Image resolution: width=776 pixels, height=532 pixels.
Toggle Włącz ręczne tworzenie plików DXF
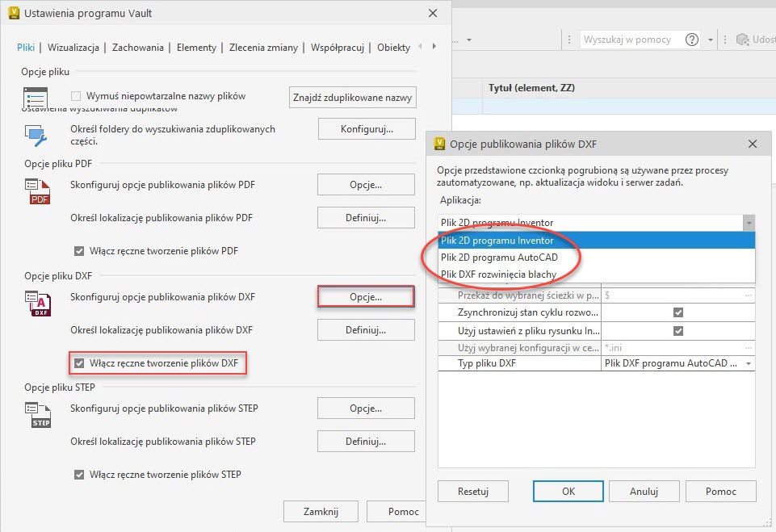coord(79,363)
